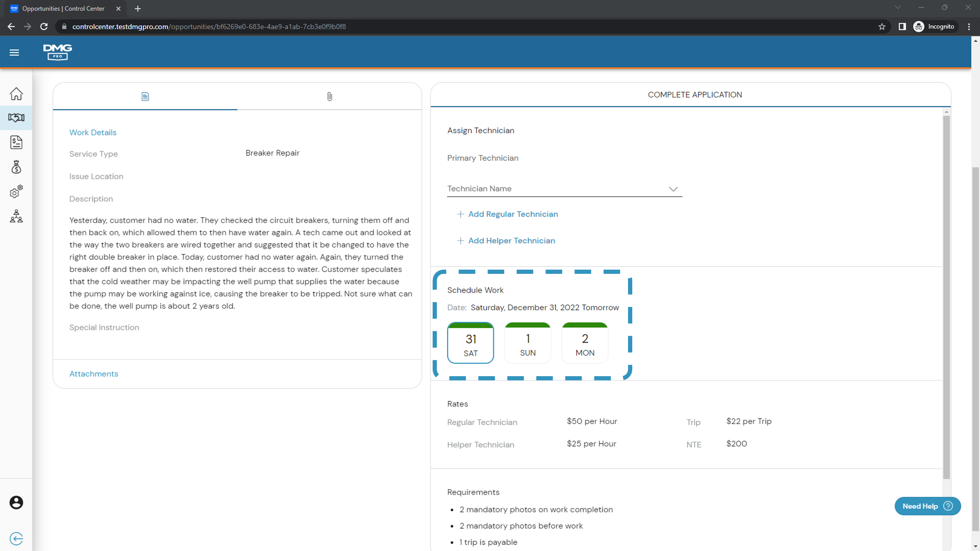Screen dimensions: 980x551
Task: Select the 1 SUN date card
Action: tap(528, 343)
